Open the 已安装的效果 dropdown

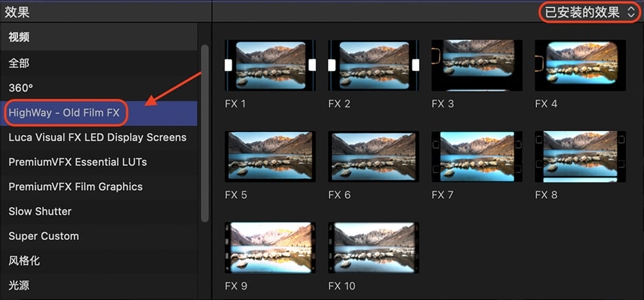(x=590, y=12)
